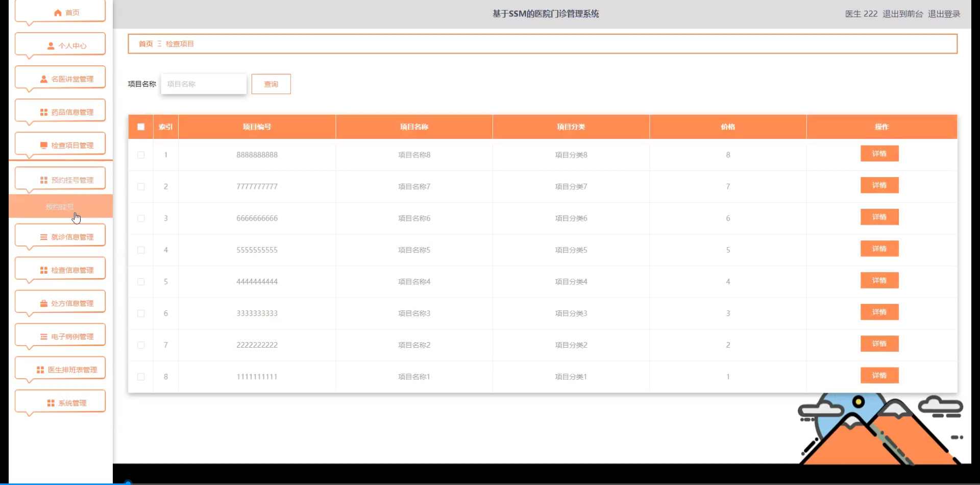The image size is (980, 485).
Task: Check the row with 3333333333
Action: click(x=141, y=313)
